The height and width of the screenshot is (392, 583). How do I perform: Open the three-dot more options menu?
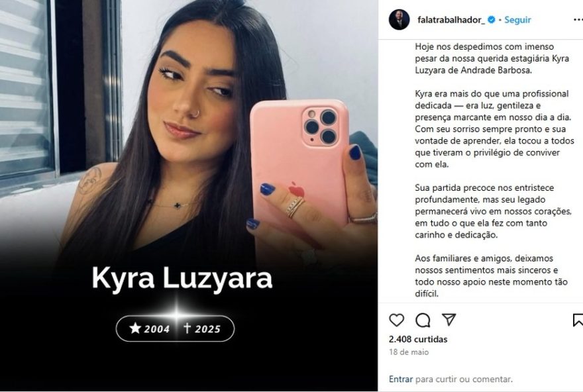click(x=578, y=20)
